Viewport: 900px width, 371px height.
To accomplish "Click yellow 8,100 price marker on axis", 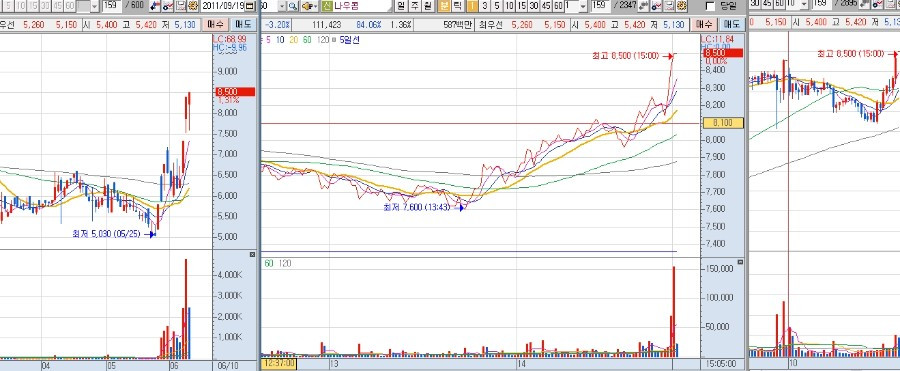I will (723, 123).
